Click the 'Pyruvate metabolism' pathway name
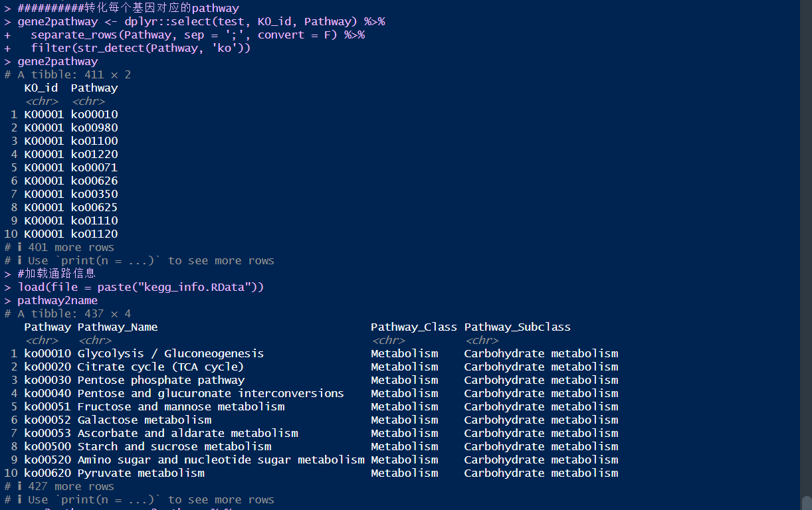 click(141, 473)
